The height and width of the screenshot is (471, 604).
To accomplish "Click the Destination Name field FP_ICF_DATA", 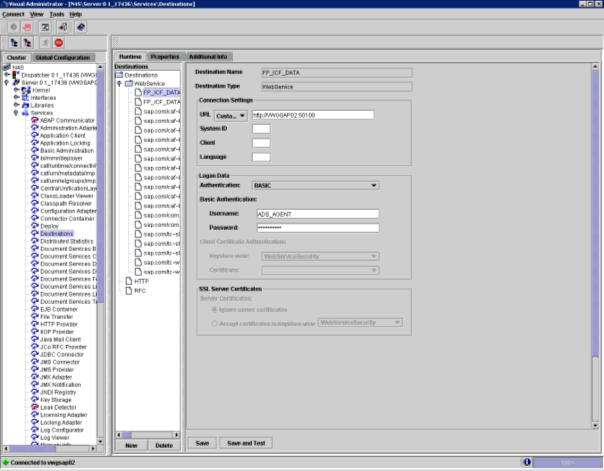I will pyautogui.click(x=337, y=73).
